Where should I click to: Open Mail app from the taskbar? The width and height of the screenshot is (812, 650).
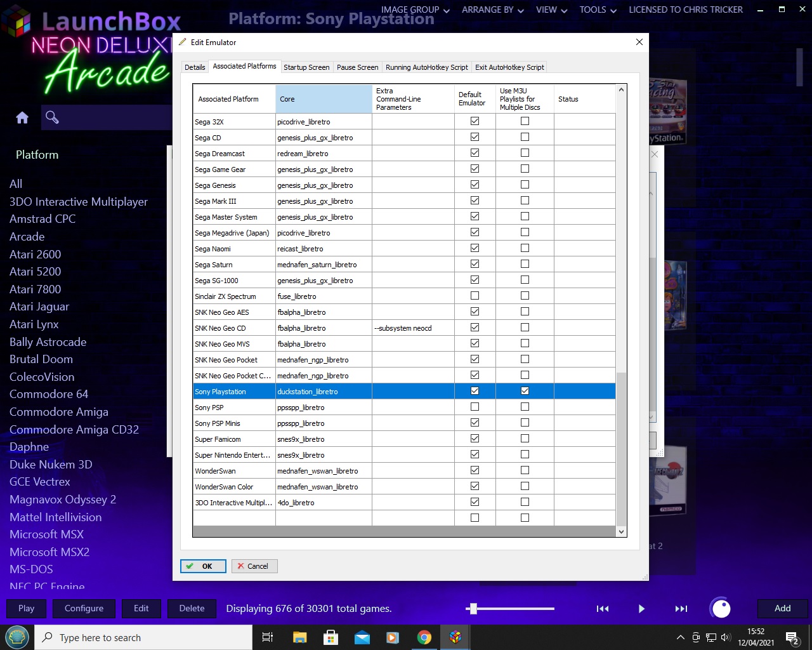coord(362,637)
